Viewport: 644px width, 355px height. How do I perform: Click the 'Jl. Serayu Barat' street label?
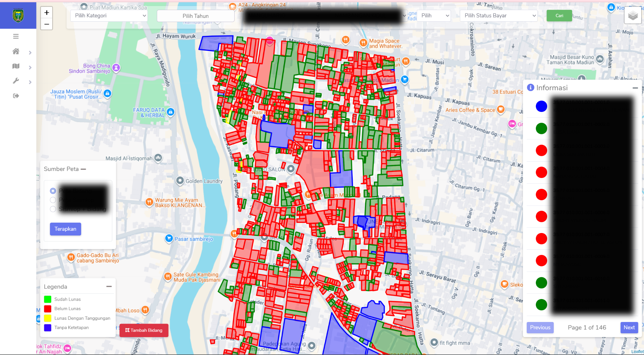[437, 276]
